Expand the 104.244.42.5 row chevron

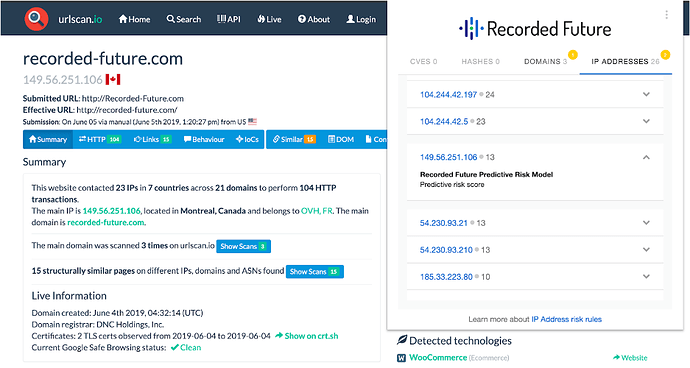(646, 121)
